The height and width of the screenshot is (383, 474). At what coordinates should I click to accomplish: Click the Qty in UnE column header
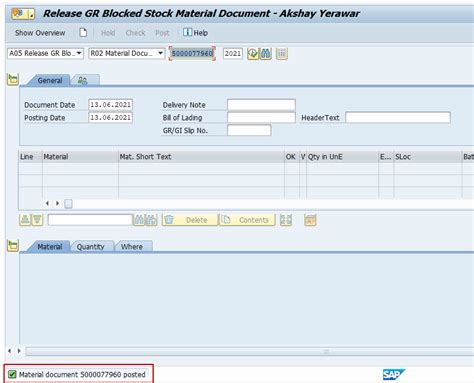click(x=342, y=157)
